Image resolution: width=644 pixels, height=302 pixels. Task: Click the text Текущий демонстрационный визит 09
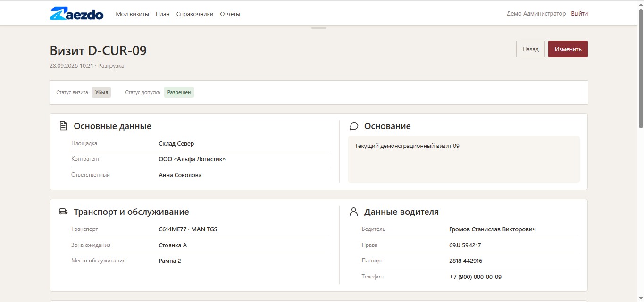pyautogui.click(x=407, y=146)
